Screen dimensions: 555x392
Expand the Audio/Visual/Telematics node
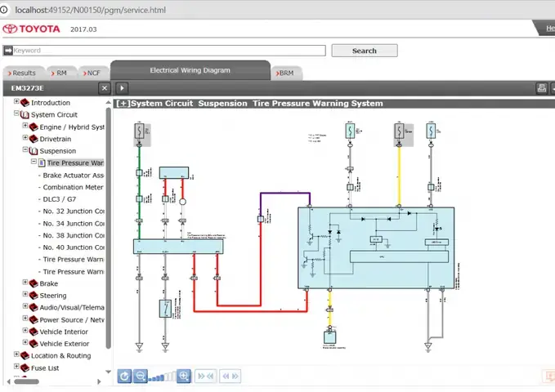25,306
